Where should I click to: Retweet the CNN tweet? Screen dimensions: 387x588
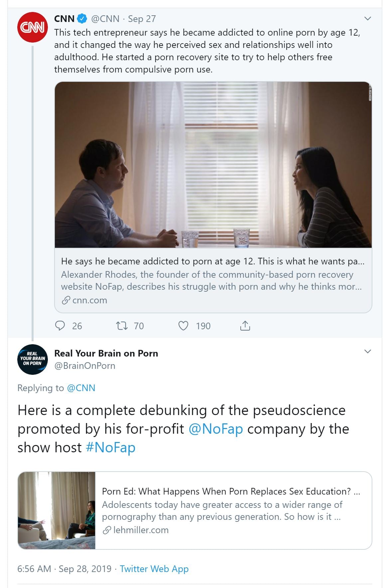pos(122,326)
